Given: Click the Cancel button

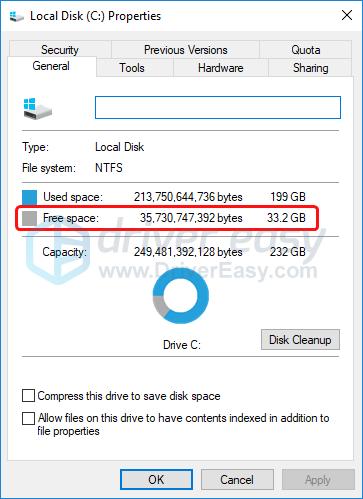Looking at the screenshot, I should 237,480.
